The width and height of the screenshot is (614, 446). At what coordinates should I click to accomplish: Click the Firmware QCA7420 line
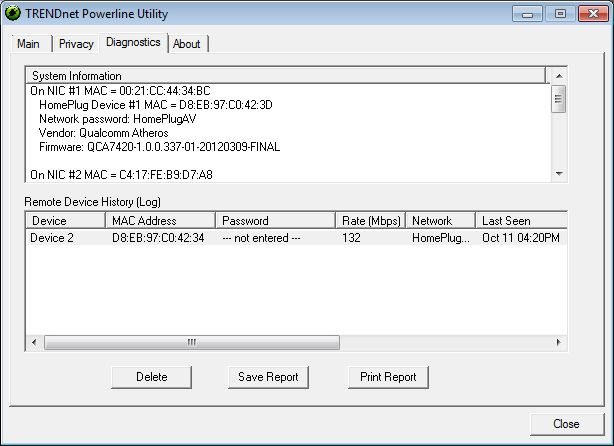coord(159,147)
